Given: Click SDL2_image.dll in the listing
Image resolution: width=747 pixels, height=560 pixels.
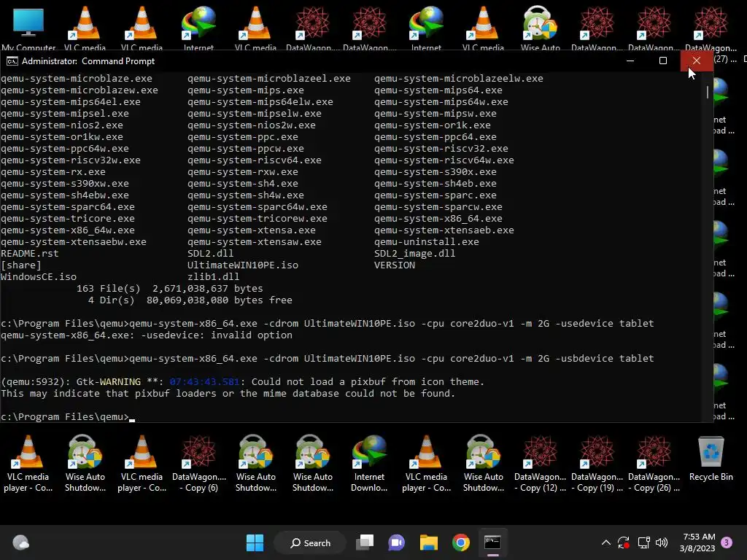Looking at the screenshot, I should pyautogui.click(x=414, y=253).
